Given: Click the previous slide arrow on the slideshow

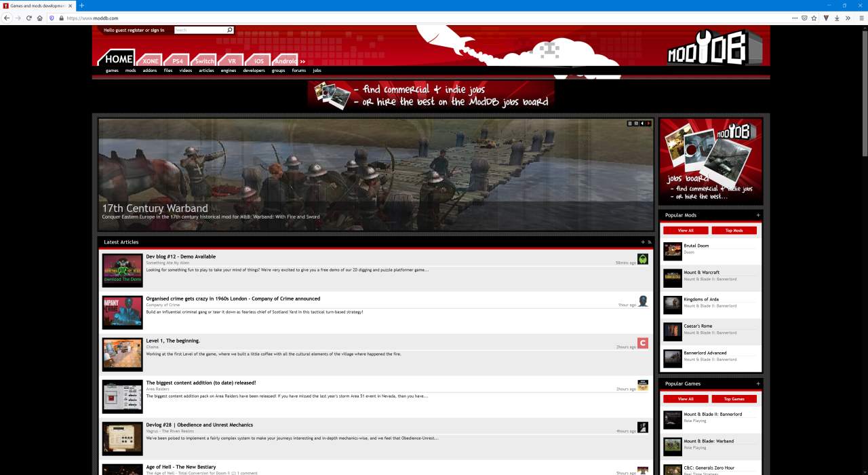Looking at the screenshot, I should [x=642, y=123].
